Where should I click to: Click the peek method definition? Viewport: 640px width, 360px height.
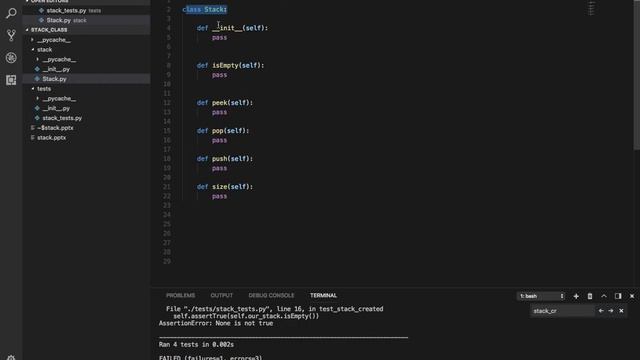pyautogui.click(x=225, y=103)
